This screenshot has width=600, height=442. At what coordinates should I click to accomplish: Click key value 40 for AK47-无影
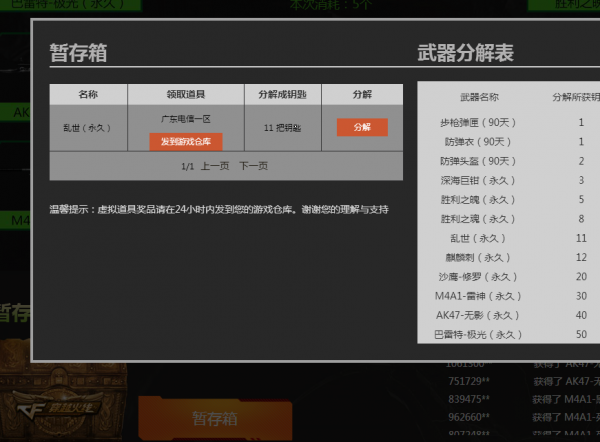[x=581, y=315]
